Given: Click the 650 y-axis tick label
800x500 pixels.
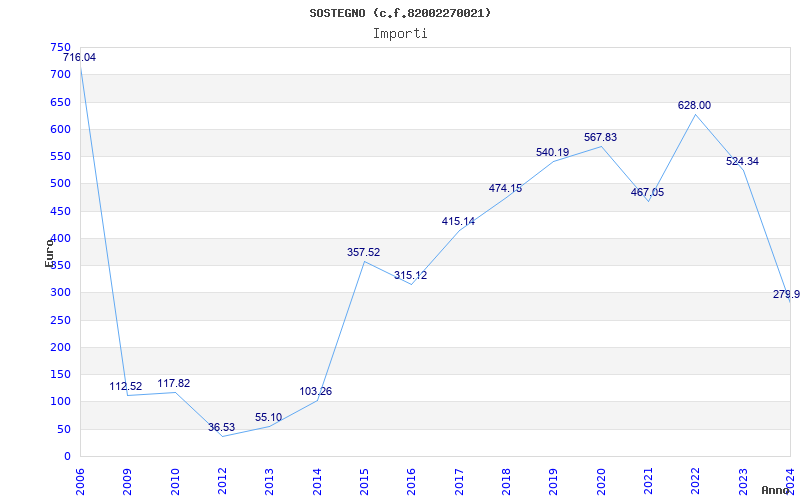Looking at the screenshot, I should 61,102.
